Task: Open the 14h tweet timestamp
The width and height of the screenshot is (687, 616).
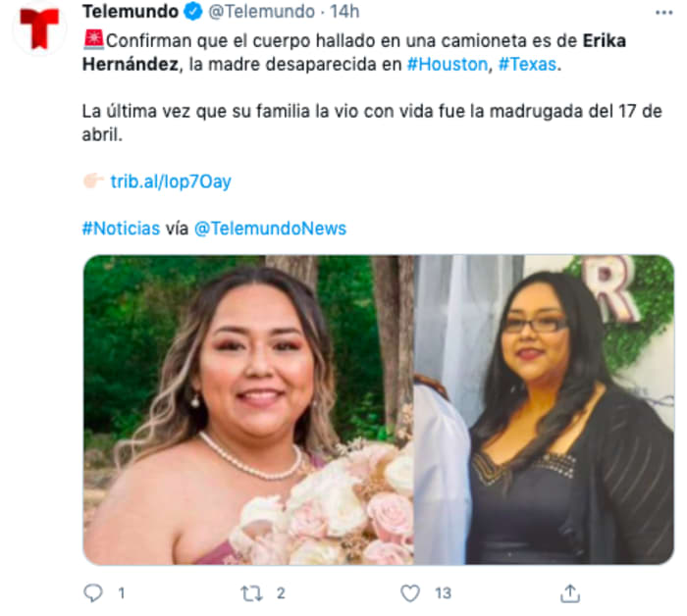Action: click(344, 12)
